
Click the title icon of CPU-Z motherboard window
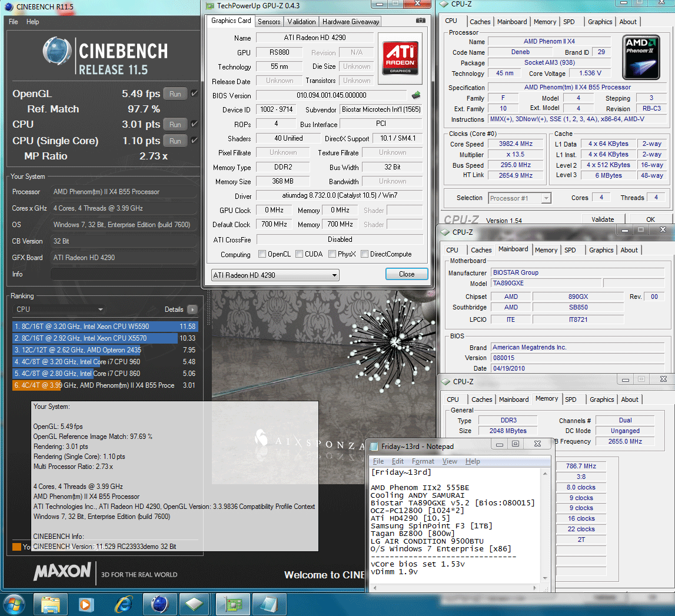445,232
